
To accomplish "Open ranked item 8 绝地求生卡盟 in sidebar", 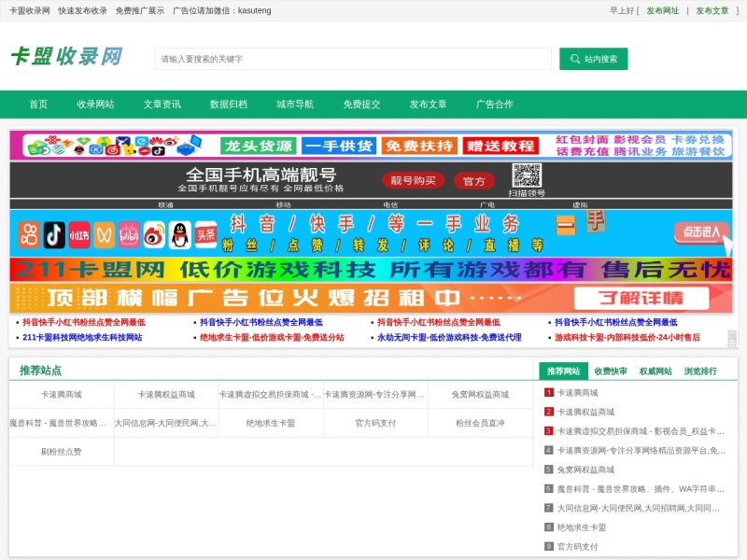I will pos(582,527).
